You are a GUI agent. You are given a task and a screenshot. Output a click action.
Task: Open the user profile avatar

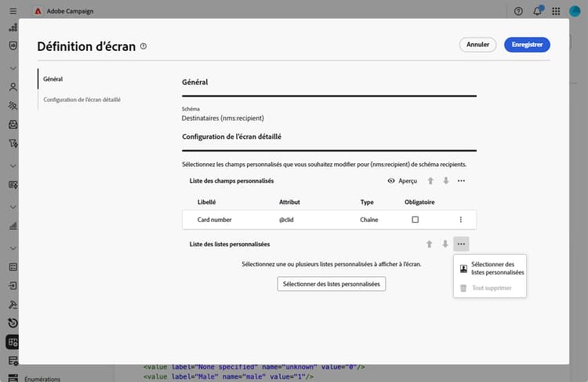(x=575, y=11)
